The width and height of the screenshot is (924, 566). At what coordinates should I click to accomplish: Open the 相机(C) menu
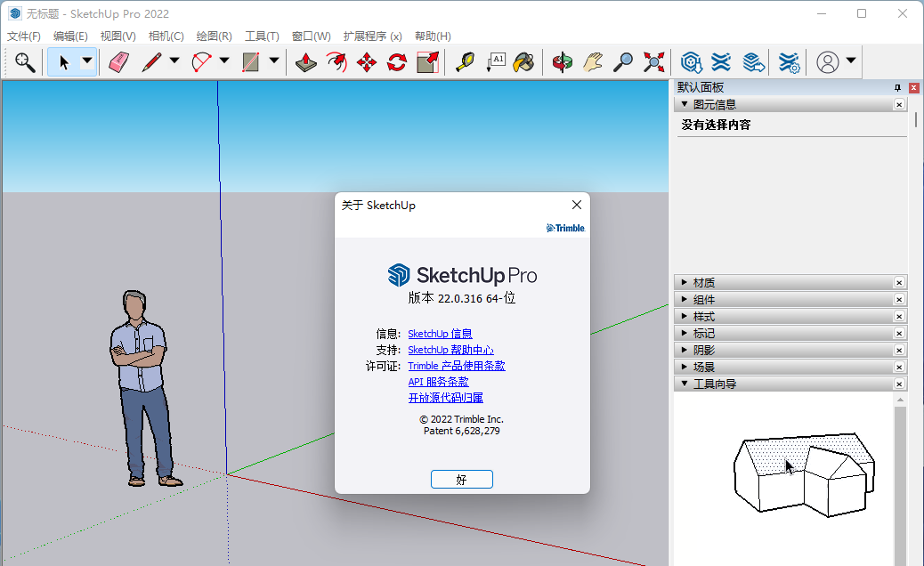click(x=166, y=36)
